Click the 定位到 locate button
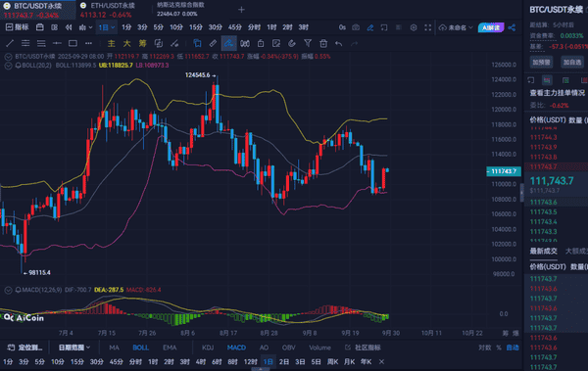This screenshot has height=371, width=588. pyautogui.click(x=24, y=348)
